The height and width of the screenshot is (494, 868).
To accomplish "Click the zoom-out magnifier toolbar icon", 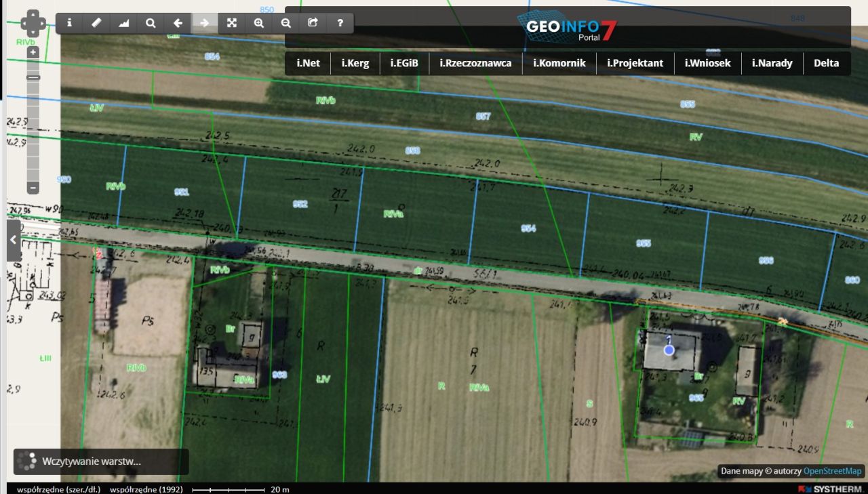I will tap(286, 23).
